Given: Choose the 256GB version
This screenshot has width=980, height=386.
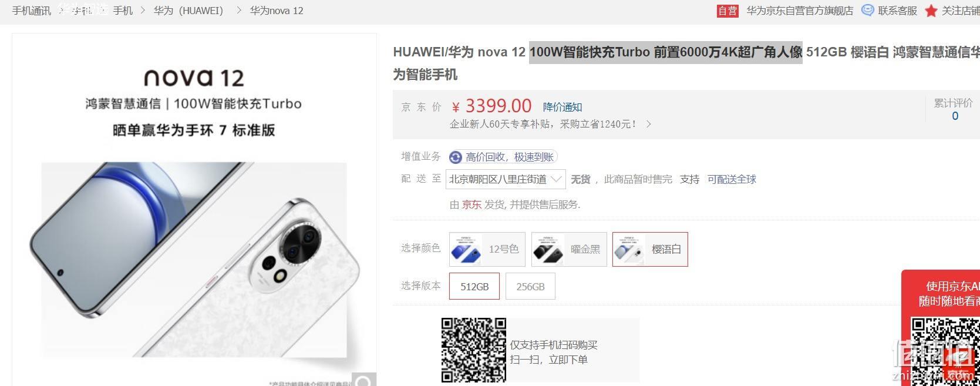Looking at the screenshot, I should (x=530, y=286).
